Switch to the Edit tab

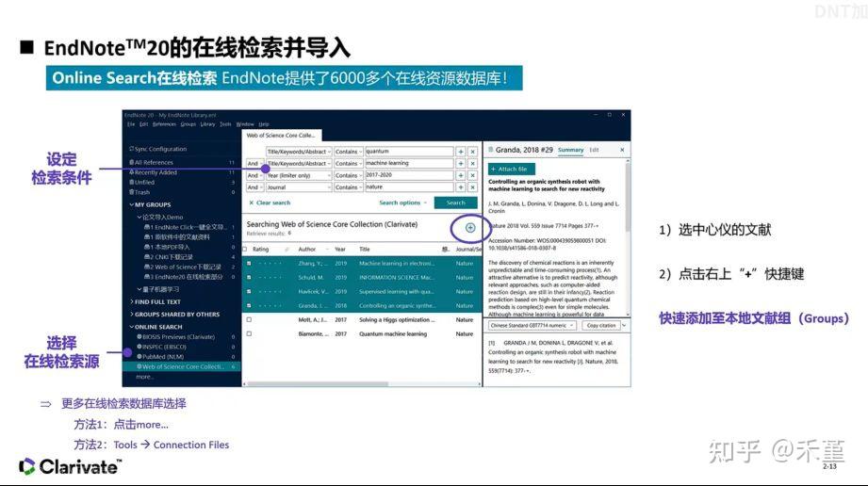pos(594,150)
